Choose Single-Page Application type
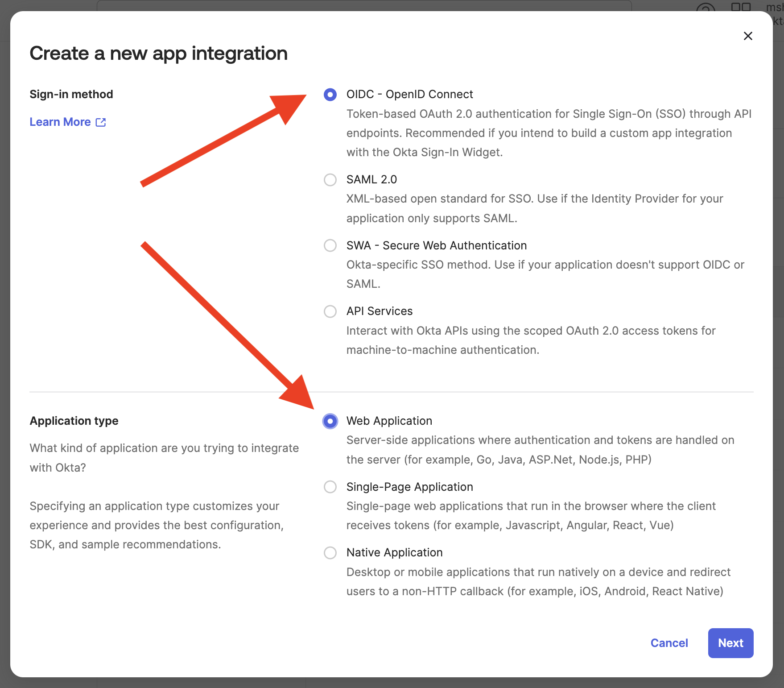Image resolution: width=784 pixels, height=688 pixels. [330, 487]
